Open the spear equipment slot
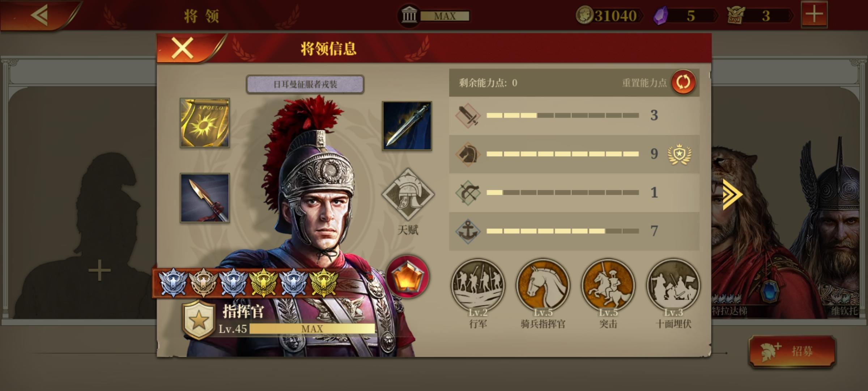This screenshot has height=391, width=868. [205, 198]
